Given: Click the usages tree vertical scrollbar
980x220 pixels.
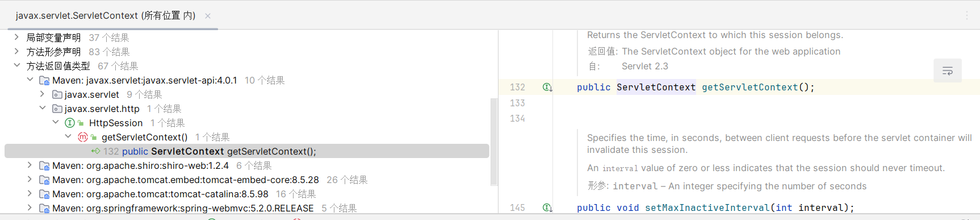Looking at the screenshot, I should [494, 142].
